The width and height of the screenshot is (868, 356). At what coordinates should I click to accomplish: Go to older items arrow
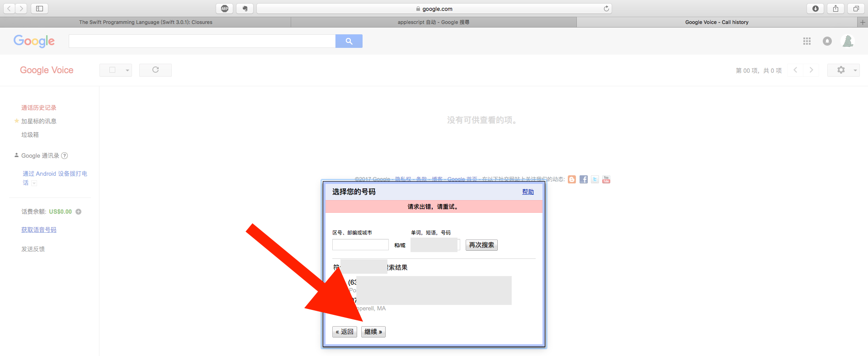point(811,70)
